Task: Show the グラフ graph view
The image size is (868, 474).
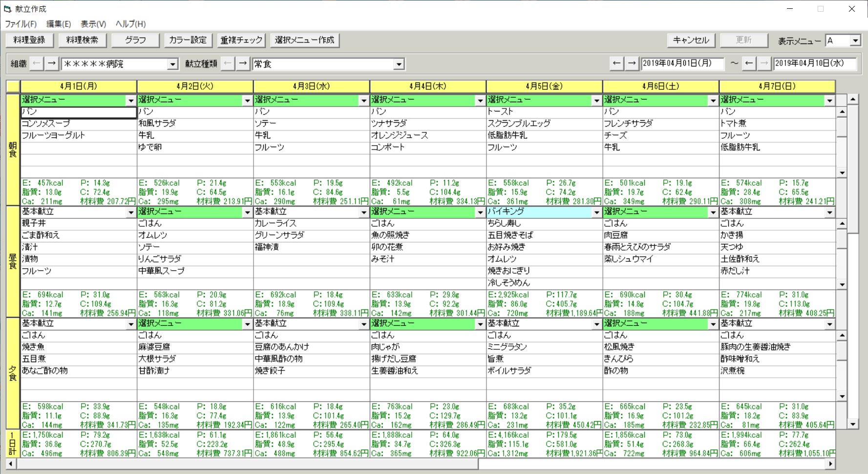Action: tap(135, 40)
